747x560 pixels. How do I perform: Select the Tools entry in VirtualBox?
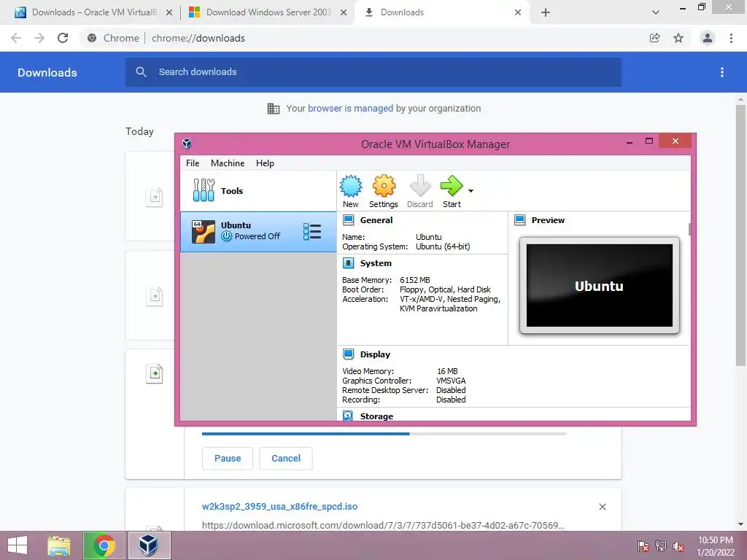[x=258, y=191]
